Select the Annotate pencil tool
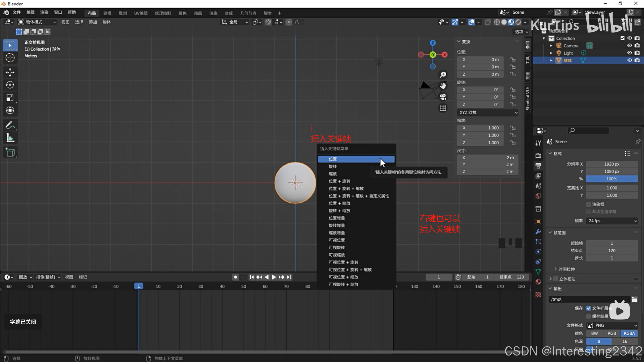 (10, 125)
